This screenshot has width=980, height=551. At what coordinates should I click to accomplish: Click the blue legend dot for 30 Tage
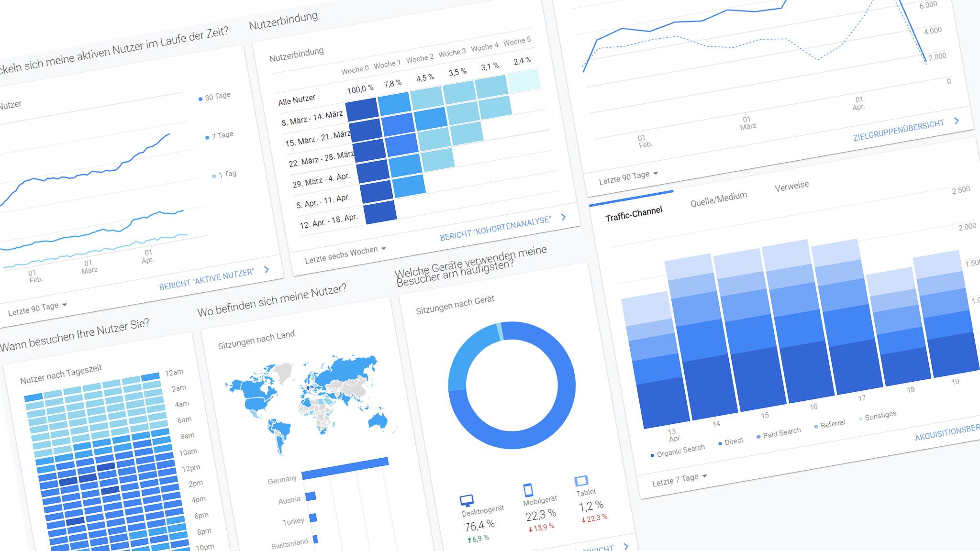tap(200, 98)
